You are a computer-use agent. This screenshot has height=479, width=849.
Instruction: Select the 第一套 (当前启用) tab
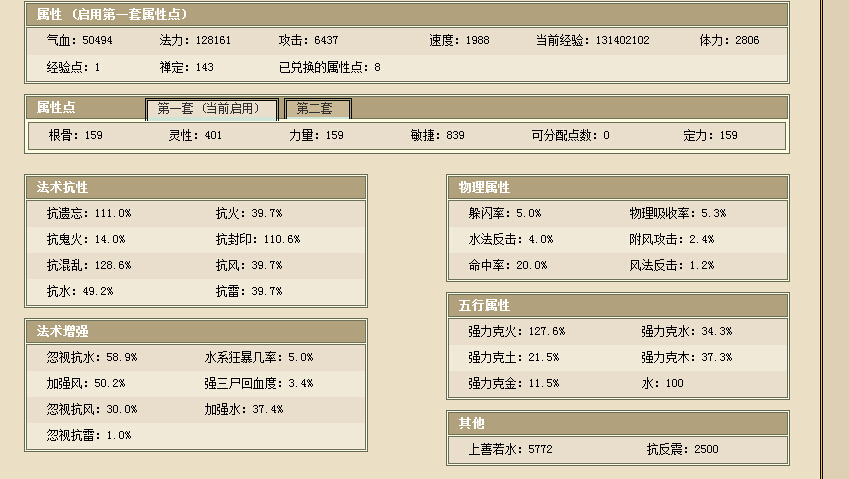pos(211,108)
